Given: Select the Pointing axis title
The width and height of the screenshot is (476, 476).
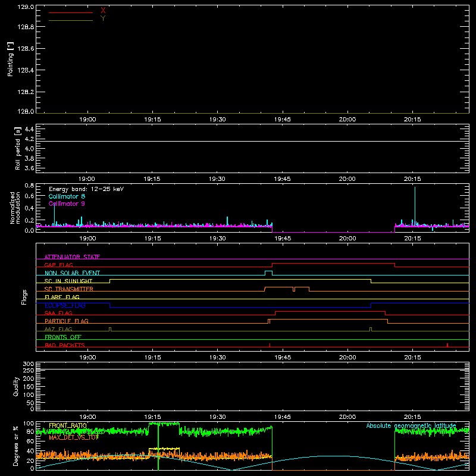Looking at the screenshot, I should point(11,59).
